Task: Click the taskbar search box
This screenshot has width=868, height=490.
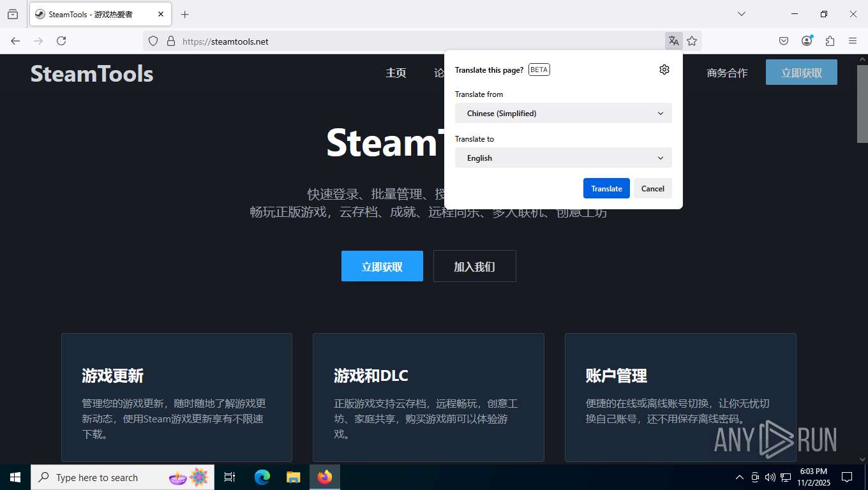Action: point(123,477)
